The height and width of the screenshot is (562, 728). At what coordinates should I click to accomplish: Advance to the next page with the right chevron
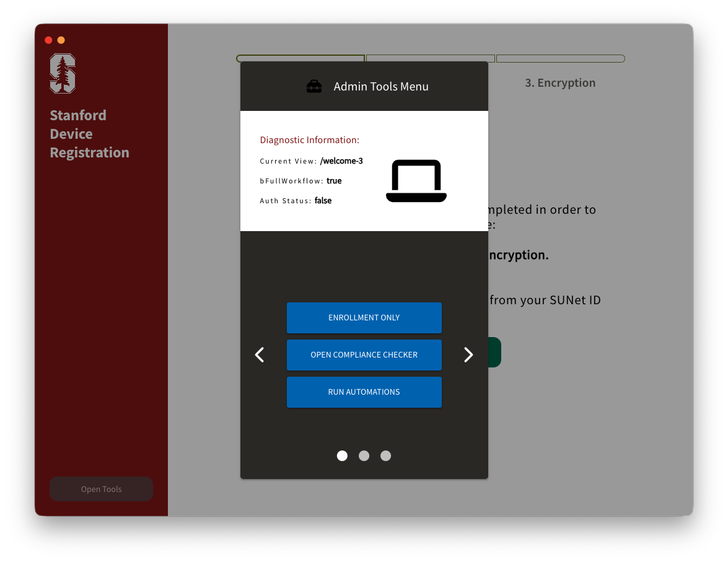click(x=468, y=354)
